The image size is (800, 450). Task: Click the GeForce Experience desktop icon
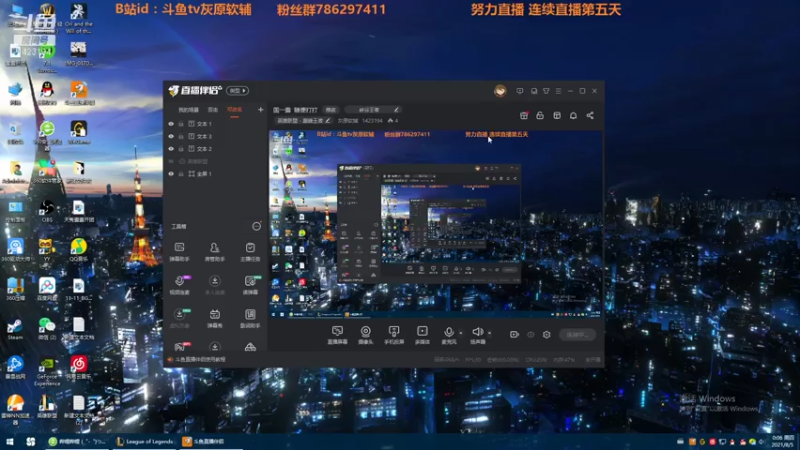[x=47, y=371]
